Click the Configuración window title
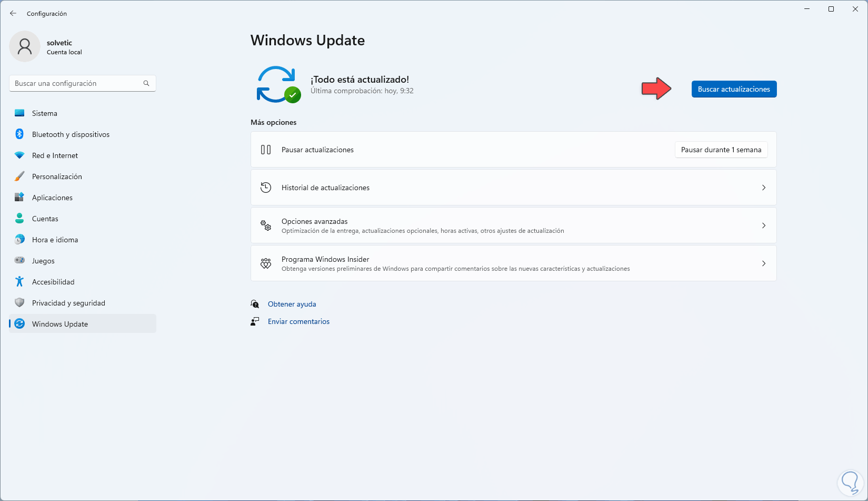 coord(47,14)
